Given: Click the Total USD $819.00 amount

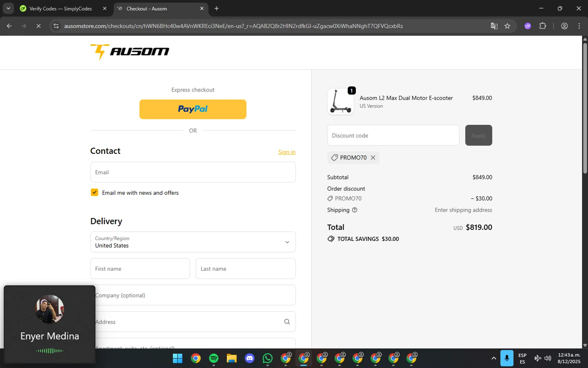Looking at the screenshot, I should pos(479,227).
